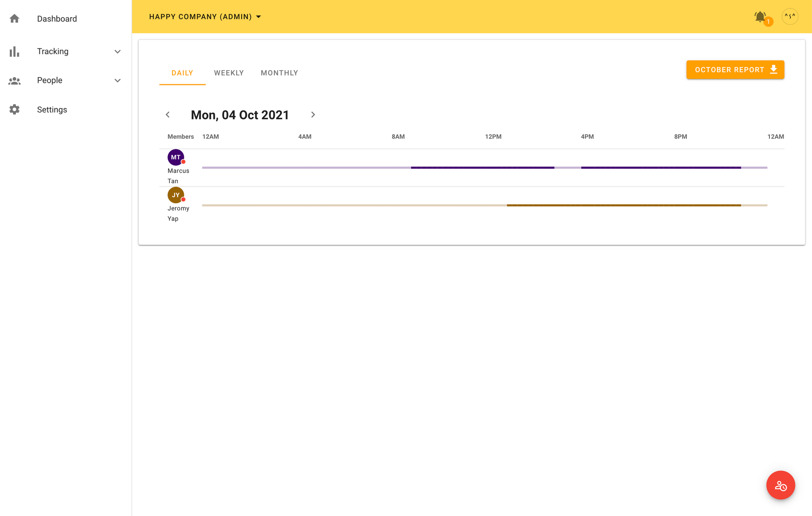Click the forward navigation arrow
Screen dimensions: 812x516
tap(313, 115)
